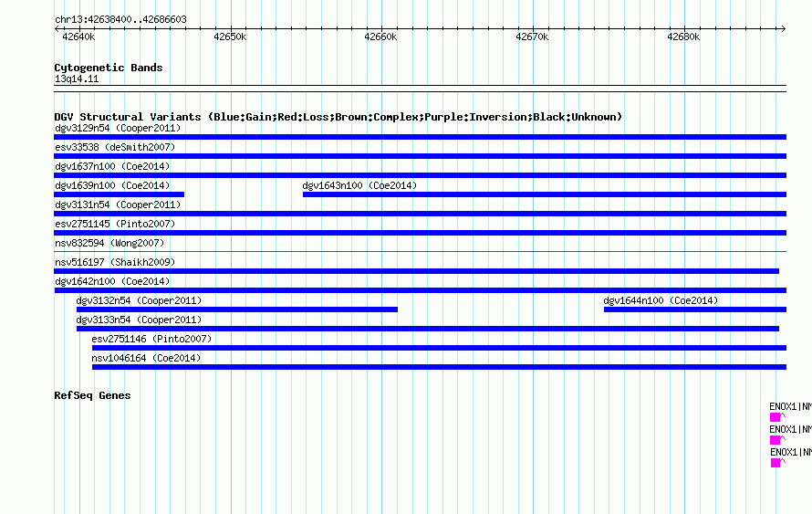812x514 pixels.
Task: Click the 42640k ruler label
Action: pos(78,37)
